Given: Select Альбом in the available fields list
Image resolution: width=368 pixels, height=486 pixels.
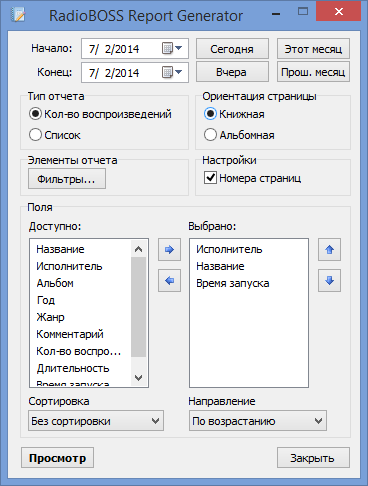Looking at the screenshot, I should point(55,283).
